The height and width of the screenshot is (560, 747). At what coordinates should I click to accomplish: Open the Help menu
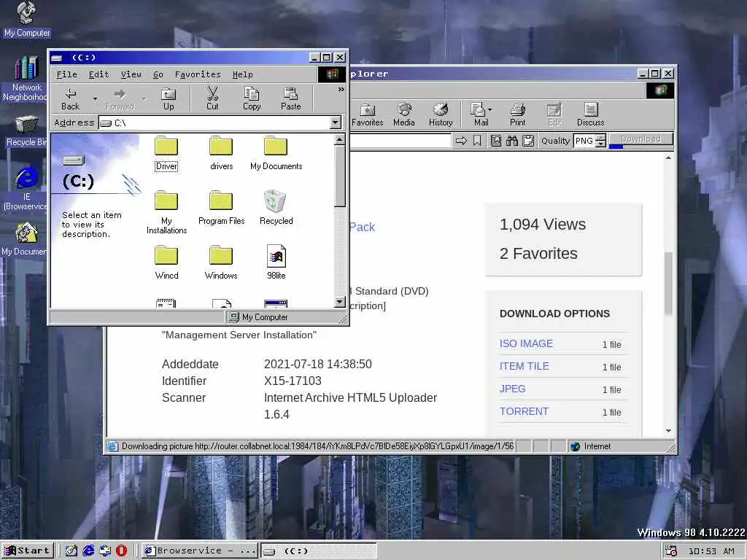pyautogui.click(x=242, y=75)
